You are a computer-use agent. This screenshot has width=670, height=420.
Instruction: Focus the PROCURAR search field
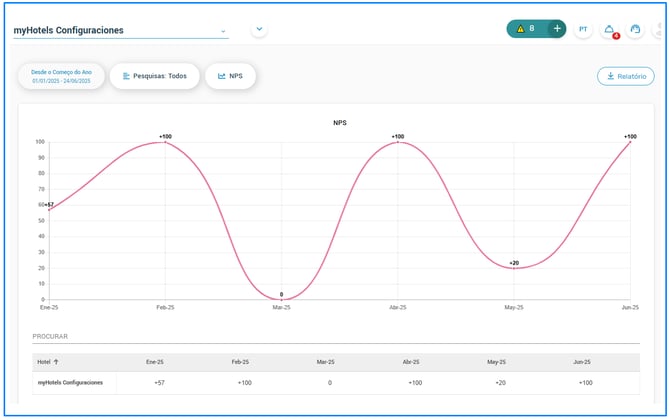point(336,337)
